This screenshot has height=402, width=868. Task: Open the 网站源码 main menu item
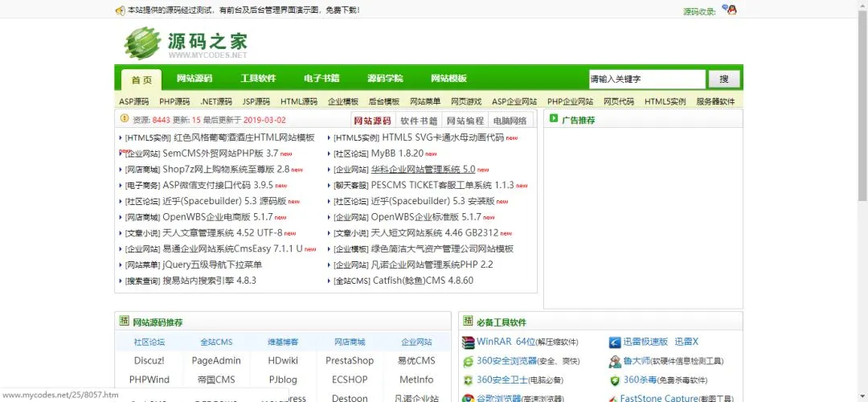[194, 79]
